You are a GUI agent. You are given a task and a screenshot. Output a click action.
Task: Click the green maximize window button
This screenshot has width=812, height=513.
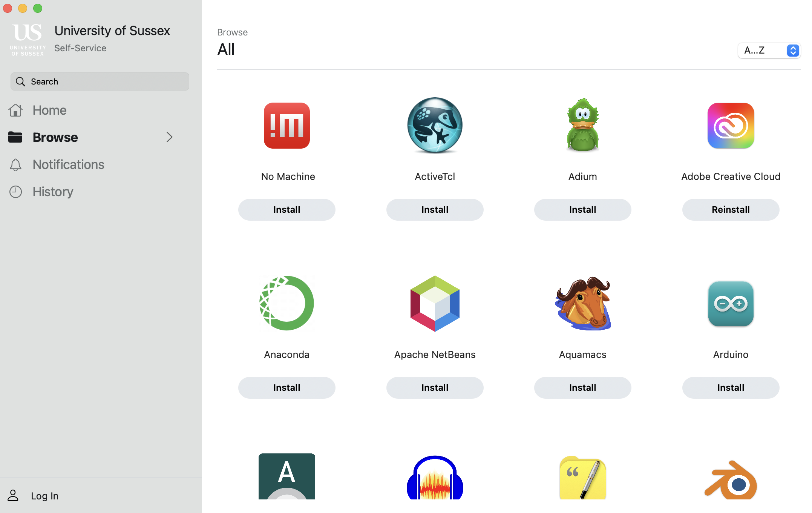pos(38,8)
